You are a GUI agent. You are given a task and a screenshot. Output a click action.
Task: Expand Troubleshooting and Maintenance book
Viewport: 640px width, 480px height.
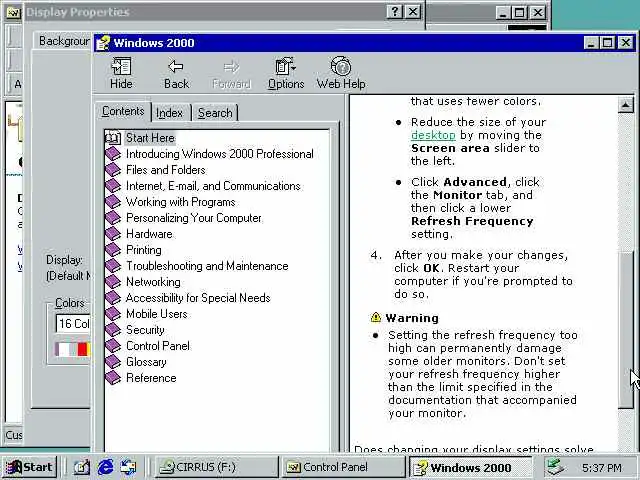click(207, 266)
